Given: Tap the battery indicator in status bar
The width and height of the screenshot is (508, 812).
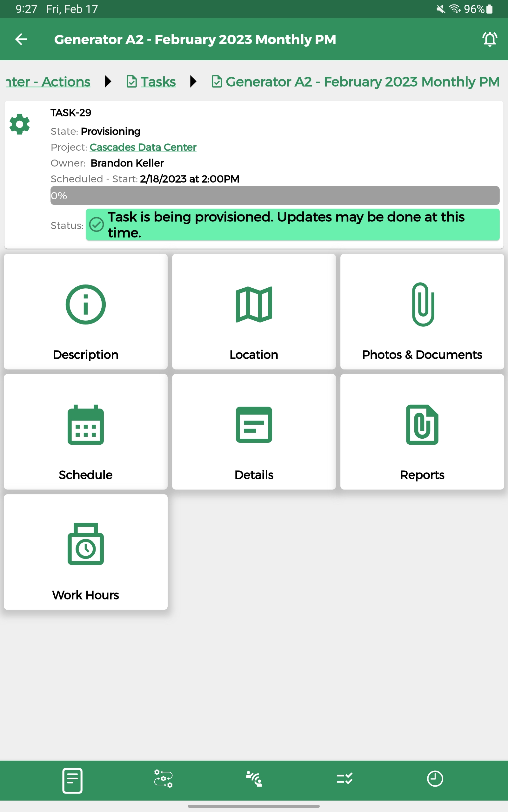Looking at the screenshot, I should click(x=490, y=9).
